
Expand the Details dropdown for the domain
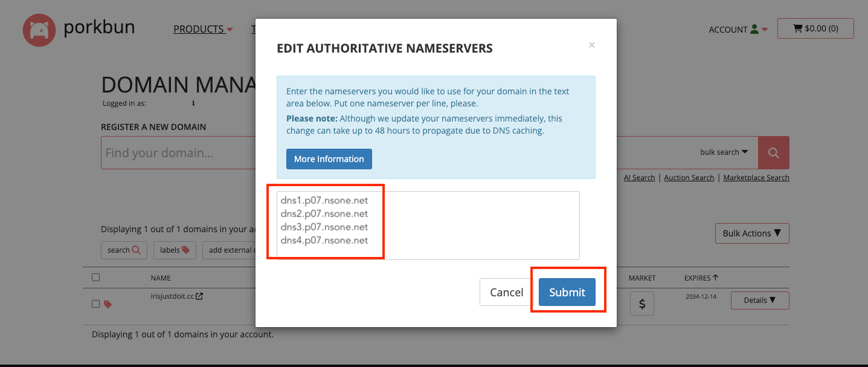(759, 300)
